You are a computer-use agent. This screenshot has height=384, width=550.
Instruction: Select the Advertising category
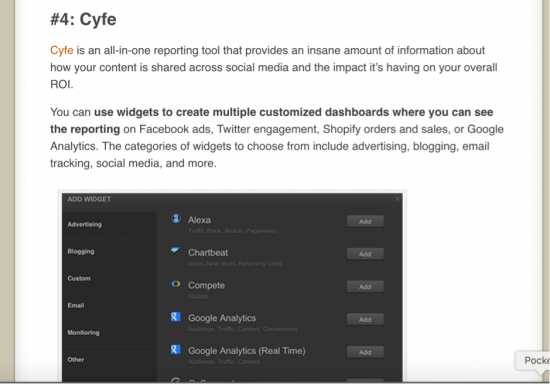click(109, 224)
